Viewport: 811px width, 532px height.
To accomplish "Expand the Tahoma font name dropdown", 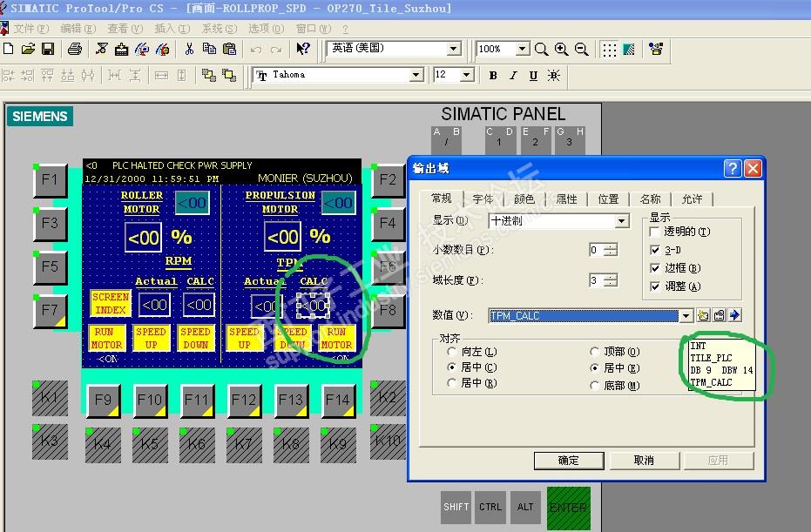I will point(416,76).
